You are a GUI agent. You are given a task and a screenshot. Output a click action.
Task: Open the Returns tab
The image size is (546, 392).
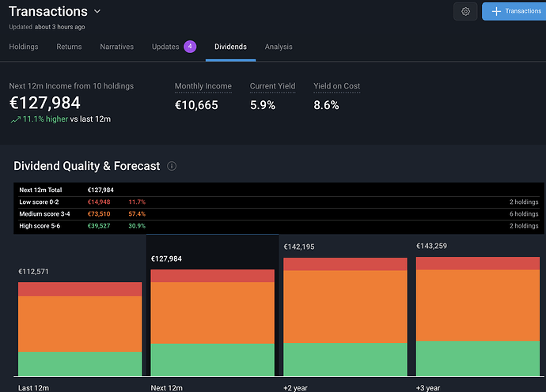(x=69, y=47)
